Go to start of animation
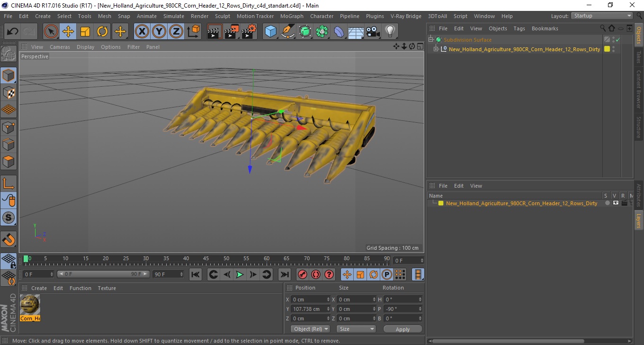 point(195,274)
